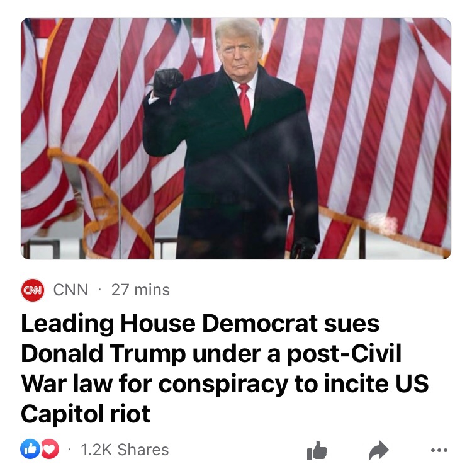Click the CNN publisher name
This screenshot has height=476, width=472.
click(70, 290)
